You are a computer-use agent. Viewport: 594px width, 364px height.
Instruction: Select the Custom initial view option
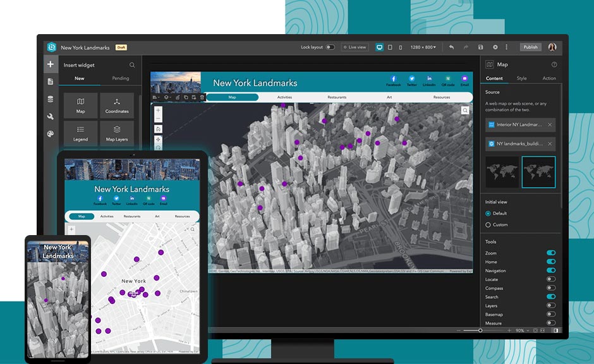488,225
